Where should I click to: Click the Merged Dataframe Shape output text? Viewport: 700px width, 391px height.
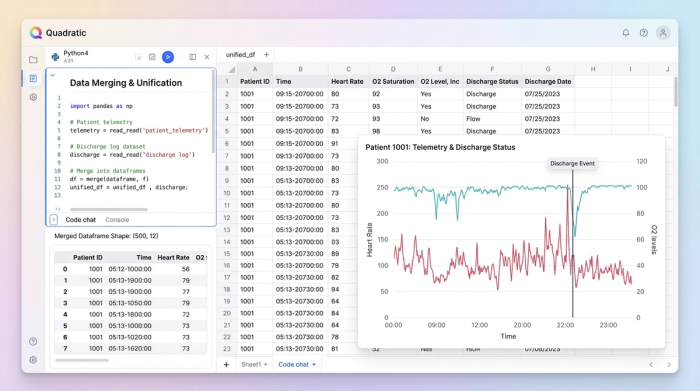point(106,236)
